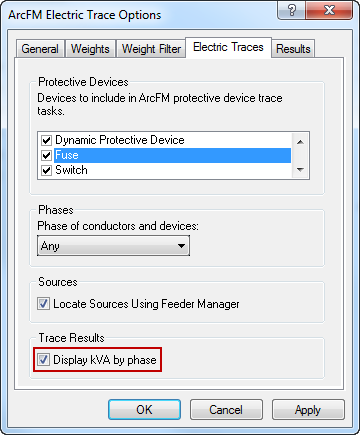
Task: Click the Cancel button
Action: tap(226, 410)
